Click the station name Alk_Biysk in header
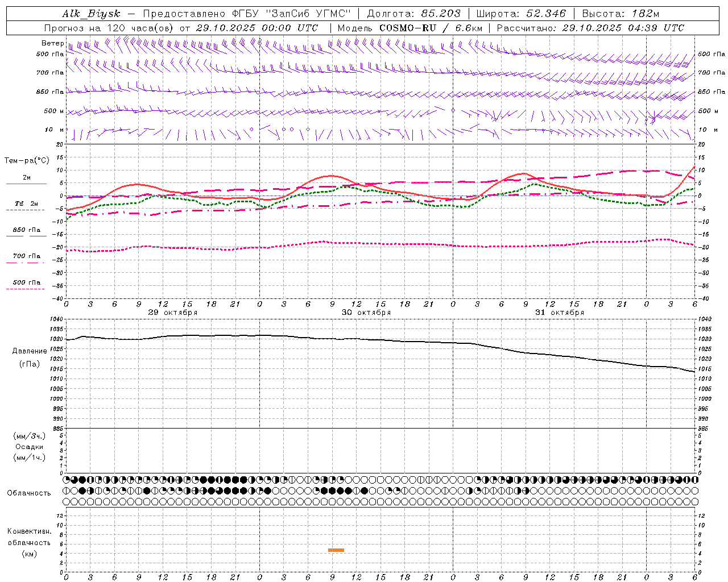The height and width of the screenshot is (582, 728). tap(92, 14)
